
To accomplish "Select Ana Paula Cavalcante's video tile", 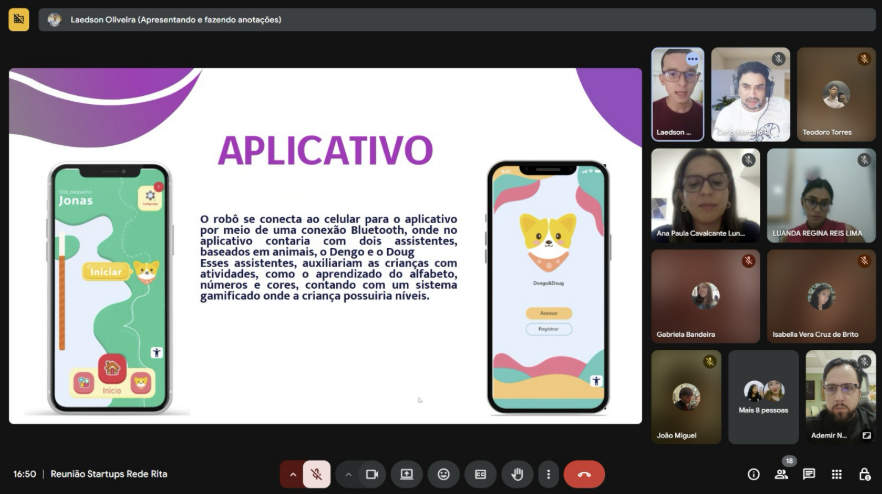I will [x=705, y=195].
